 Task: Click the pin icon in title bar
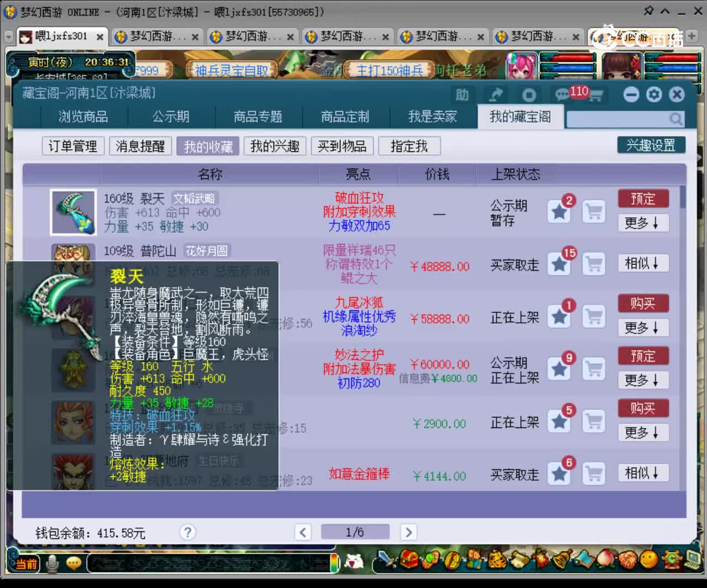pos(649,11)
